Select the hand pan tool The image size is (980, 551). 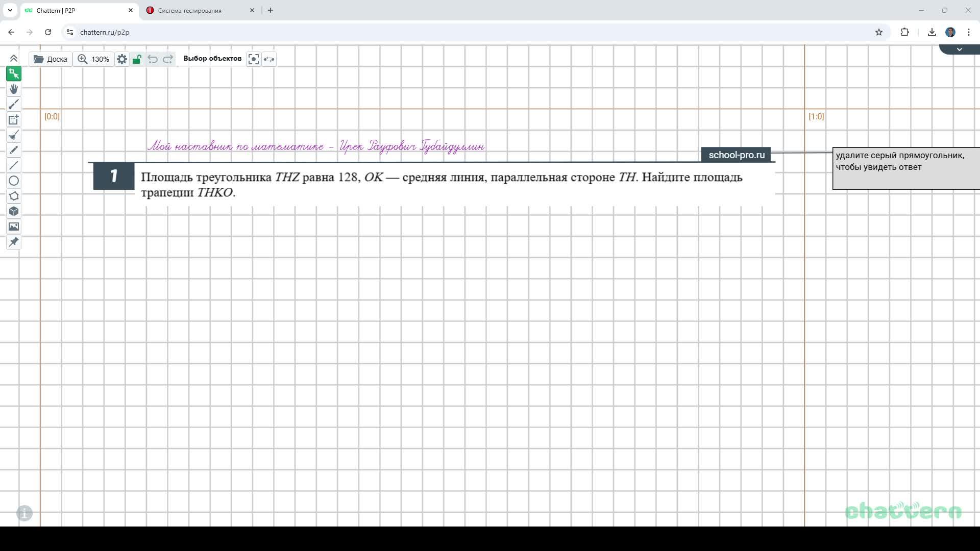[x=14, y=89]
